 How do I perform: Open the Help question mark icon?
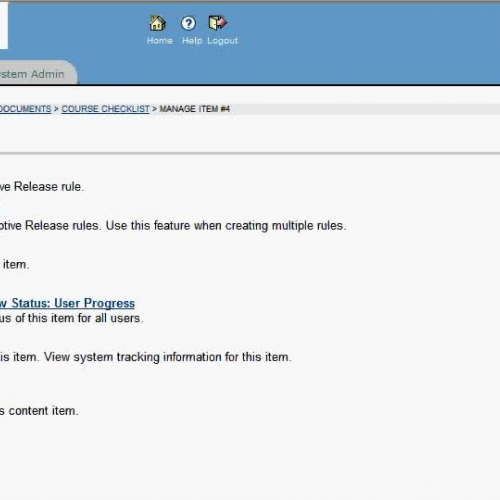click(x=188, y=23)
